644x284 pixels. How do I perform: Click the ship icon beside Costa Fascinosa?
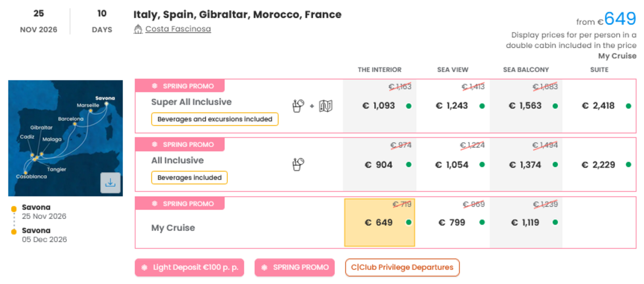tap(138, 29)
